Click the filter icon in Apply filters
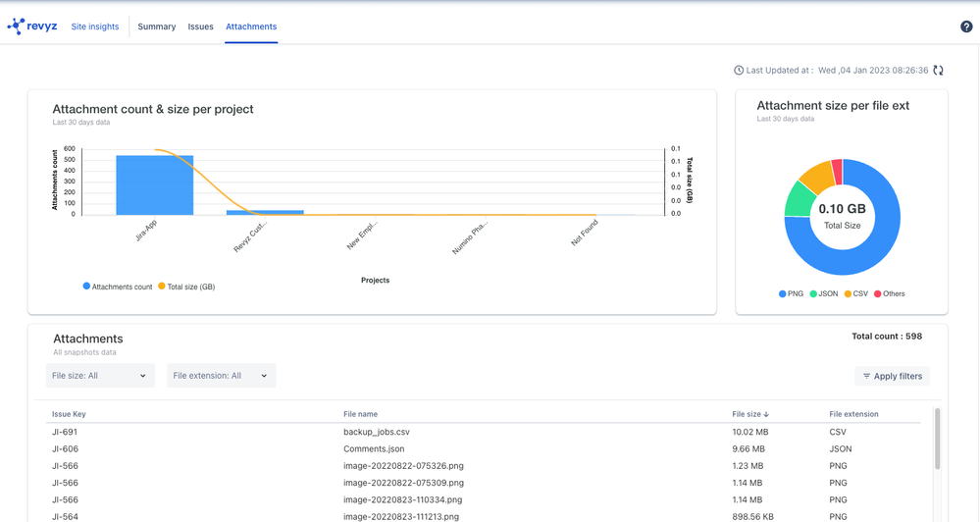Screen dimensions: 980x522 pyautogui.click(x=866, y=376)
